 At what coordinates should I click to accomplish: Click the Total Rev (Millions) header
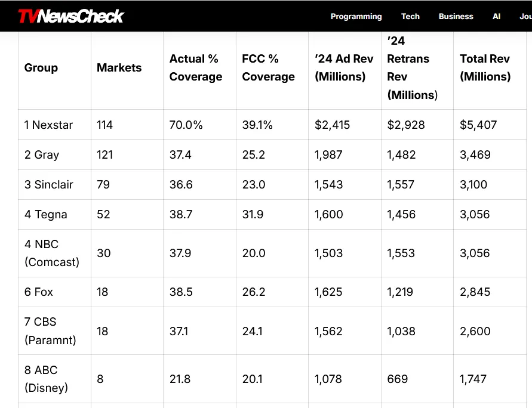(485, 68)
